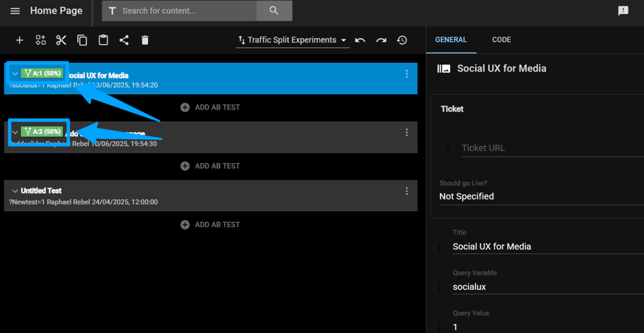Click the text type icon in search bar
The height and width of the screenshot is (333, 644).
[112, 11]
